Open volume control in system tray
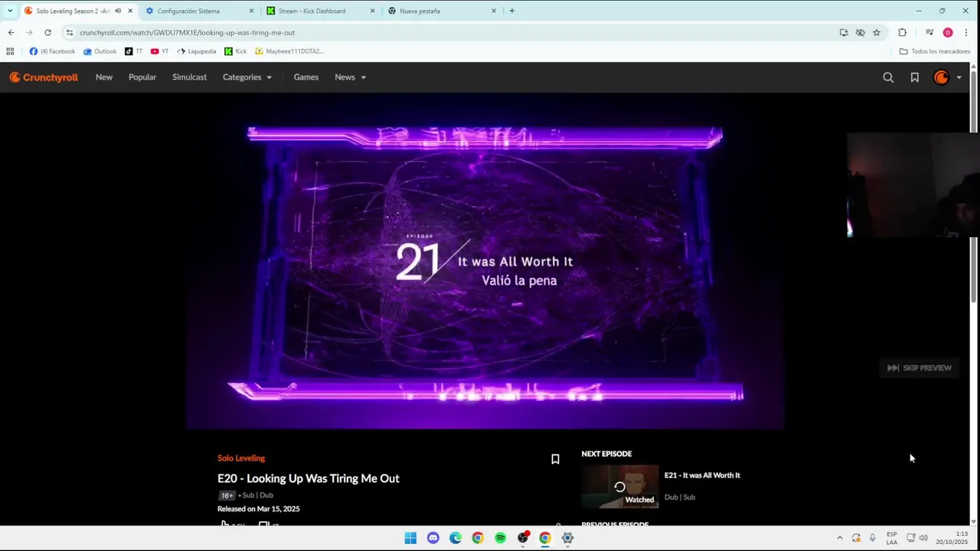Screen dimensions: 980x551 [923, 538]
